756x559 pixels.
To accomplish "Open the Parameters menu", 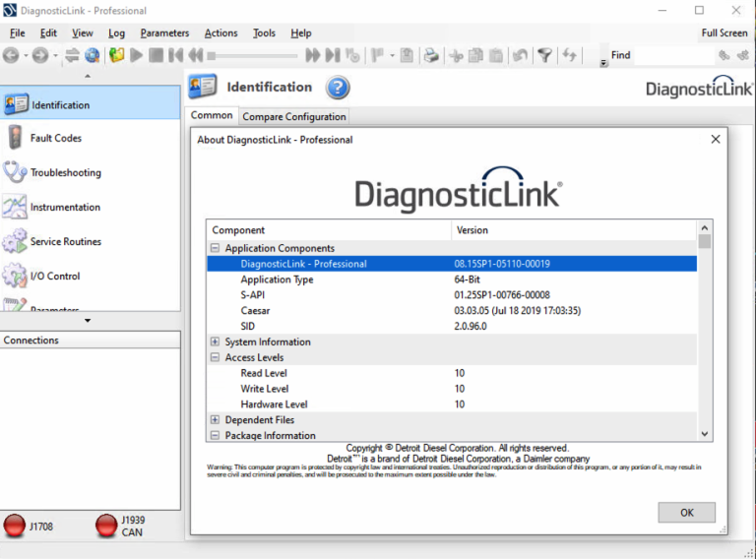I will point(164,32).
